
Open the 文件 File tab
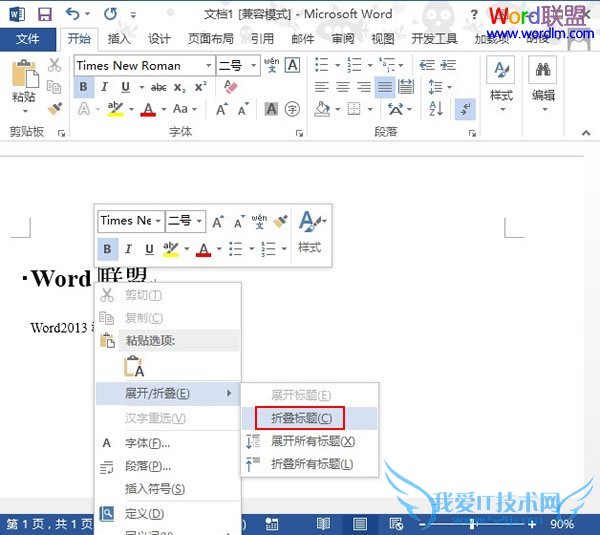pyautogui.click(x=28, y=39)
